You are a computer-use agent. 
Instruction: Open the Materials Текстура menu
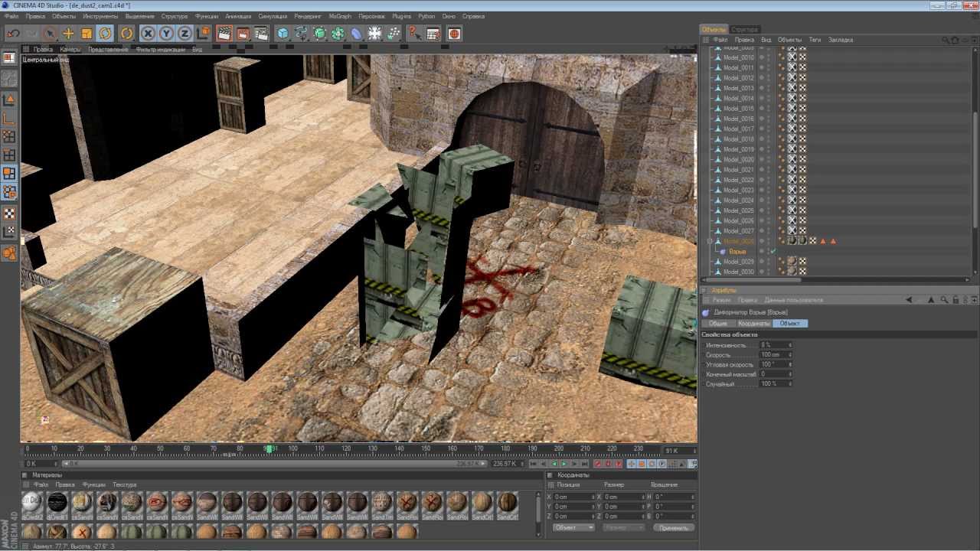pos(125,484)
